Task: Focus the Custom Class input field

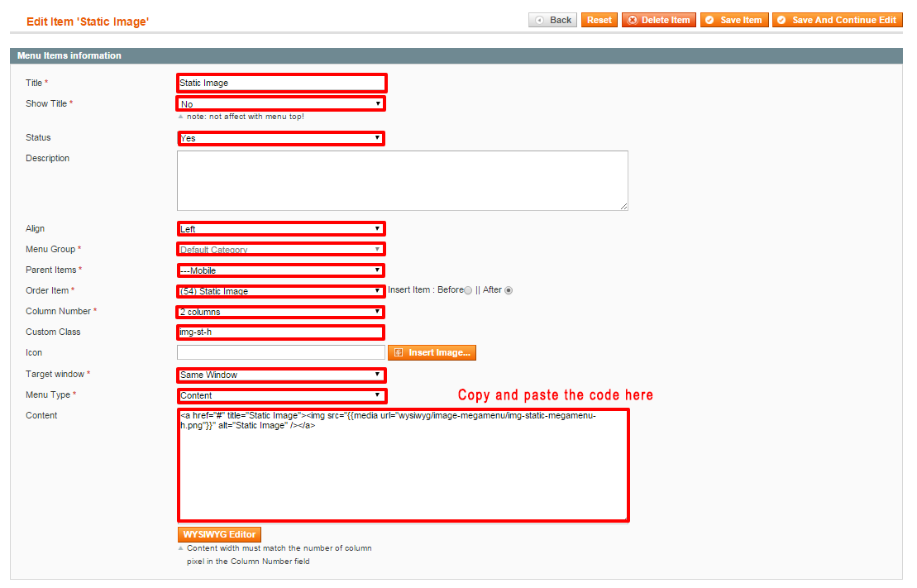Action: [x=280, y=332]
